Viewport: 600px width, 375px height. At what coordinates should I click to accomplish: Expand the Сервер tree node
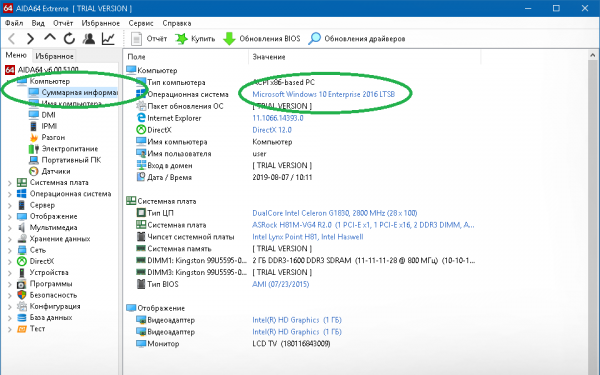pyautogui.click(x=10, y=205)
